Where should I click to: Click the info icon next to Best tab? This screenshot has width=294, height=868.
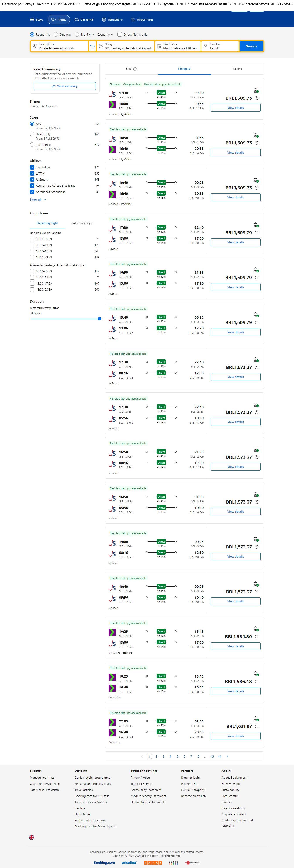tap(135, 69)
